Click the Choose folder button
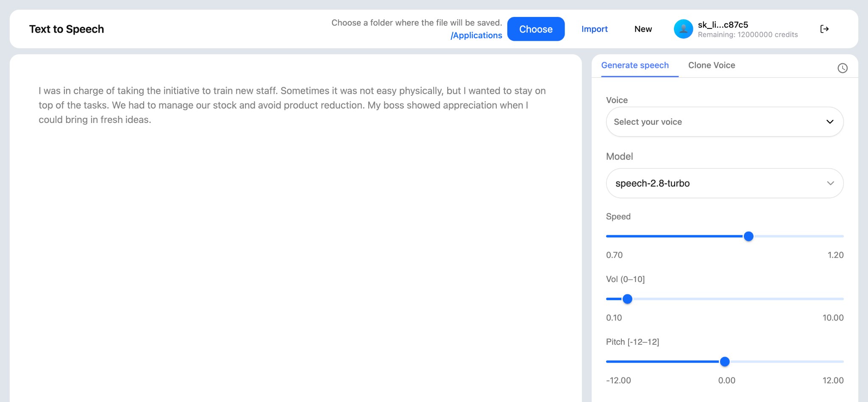 click(x=536, y=29)
